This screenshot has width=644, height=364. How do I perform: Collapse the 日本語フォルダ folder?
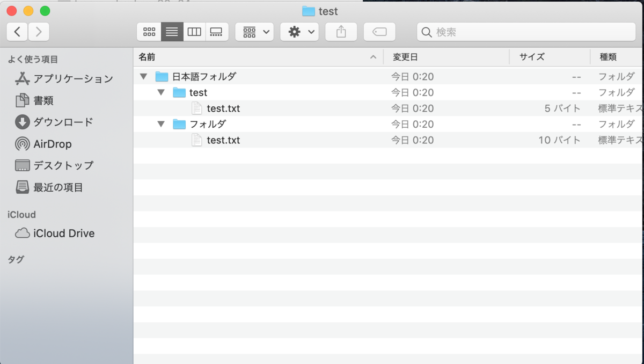click(143, 76)
